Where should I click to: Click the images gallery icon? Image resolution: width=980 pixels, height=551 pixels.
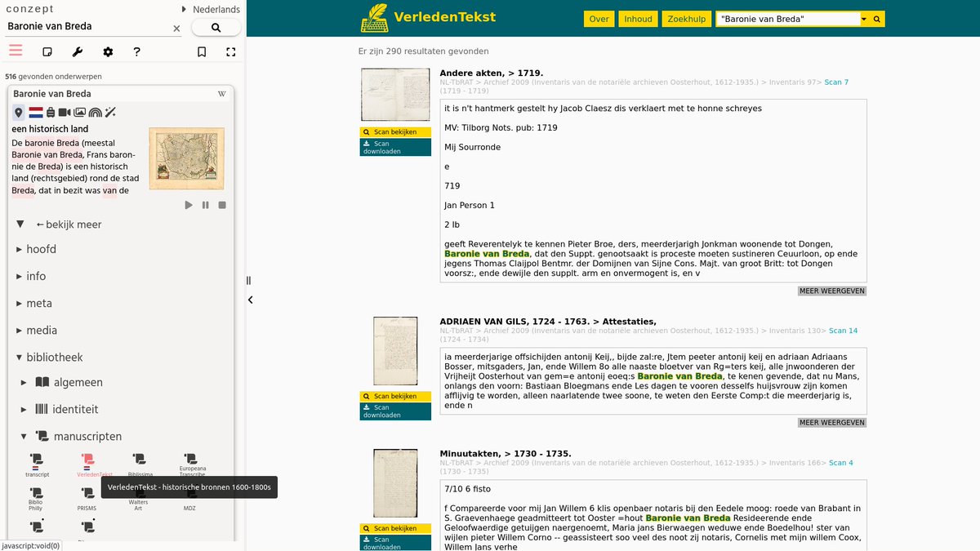click(x=79, y=113)
